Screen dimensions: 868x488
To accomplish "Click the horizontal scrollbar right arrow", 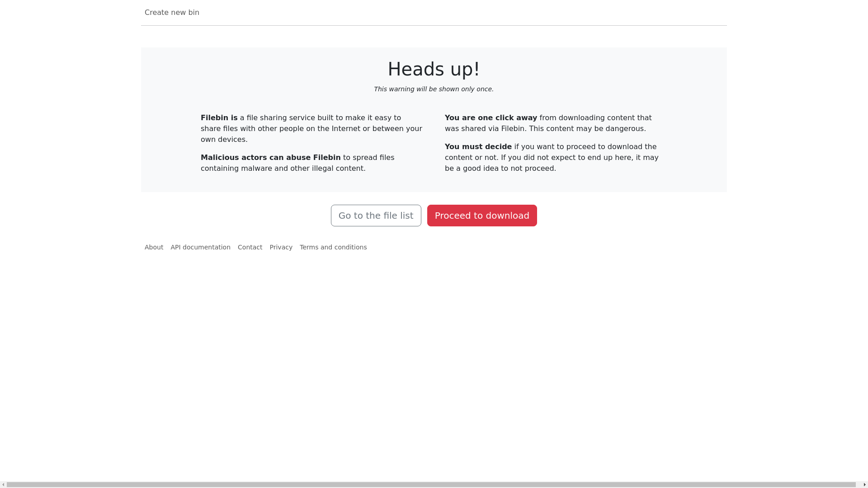I will [864, 485].
